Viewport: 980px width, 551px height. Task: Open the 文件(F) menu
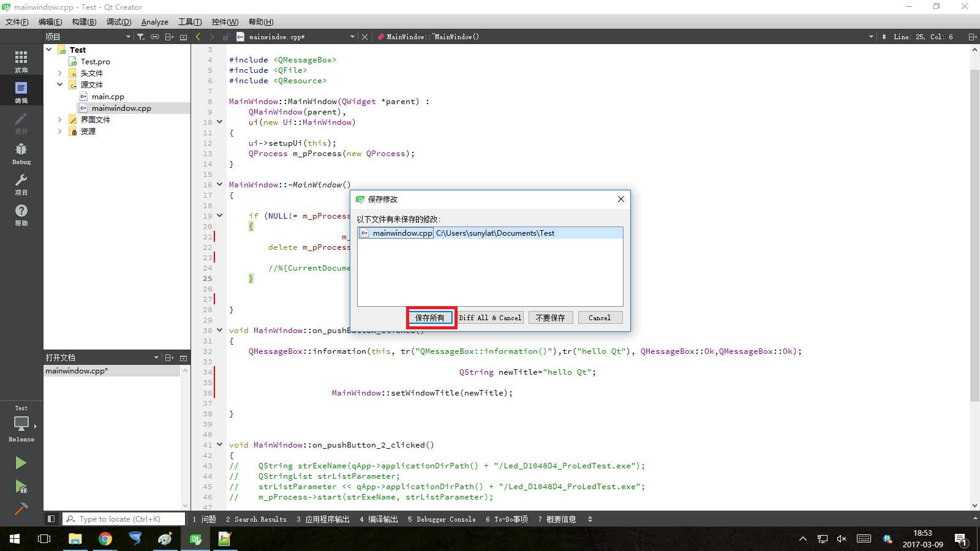point(17,21)
